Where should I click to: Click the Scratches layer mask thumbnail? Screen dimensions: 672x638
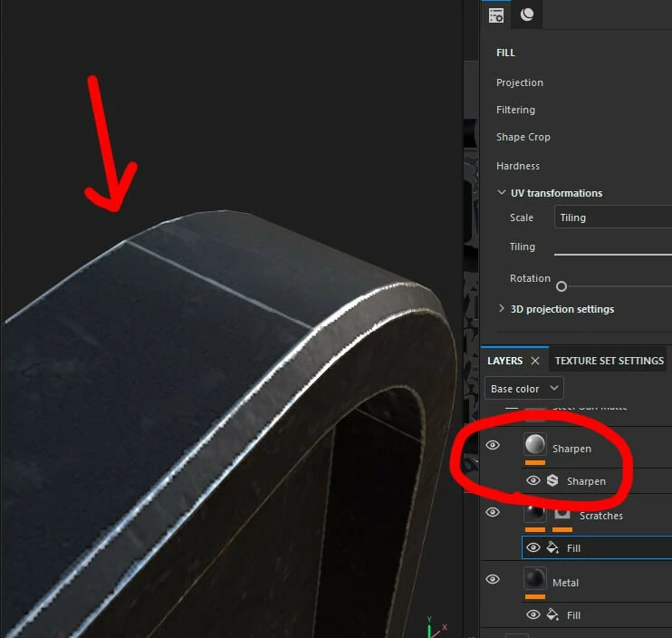[x=562, y=513]
